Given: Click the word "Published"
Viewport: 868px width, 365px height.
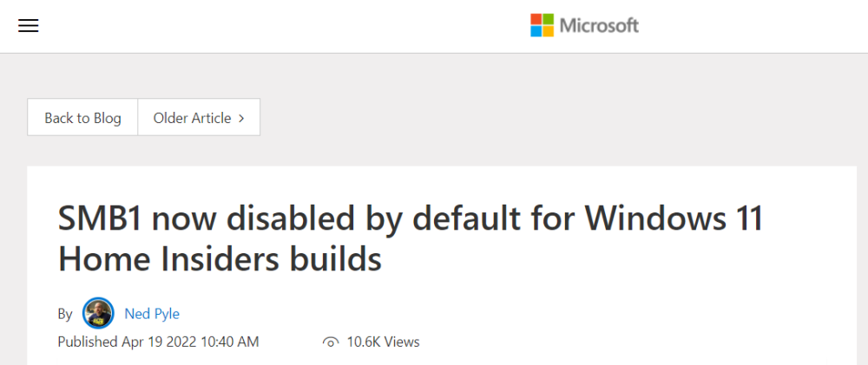Looking at the screenshot, I should click(87, 342).
